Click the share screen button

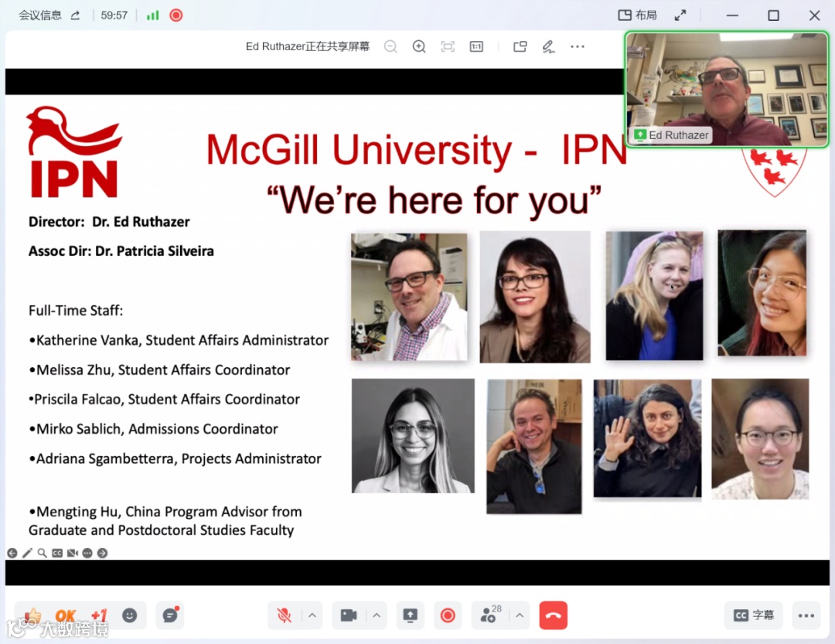click(x=410, y=615)
